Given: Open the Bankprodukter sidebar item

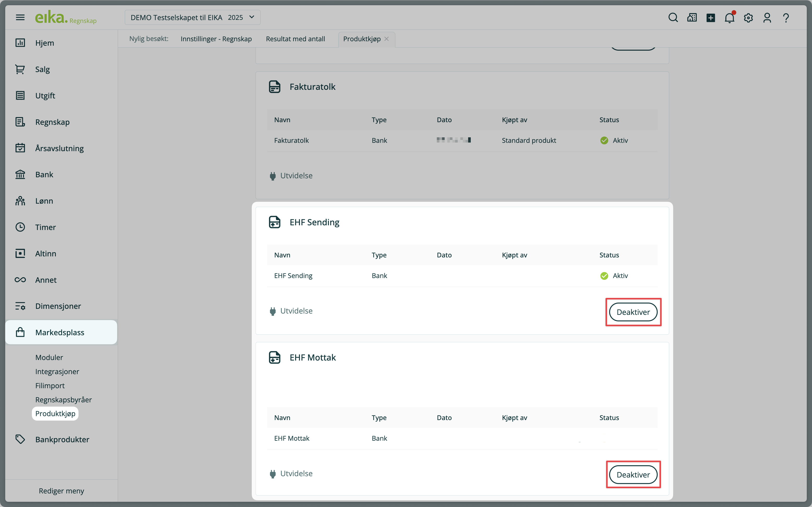Looking at the screenshot, I should tap(62, 439).
